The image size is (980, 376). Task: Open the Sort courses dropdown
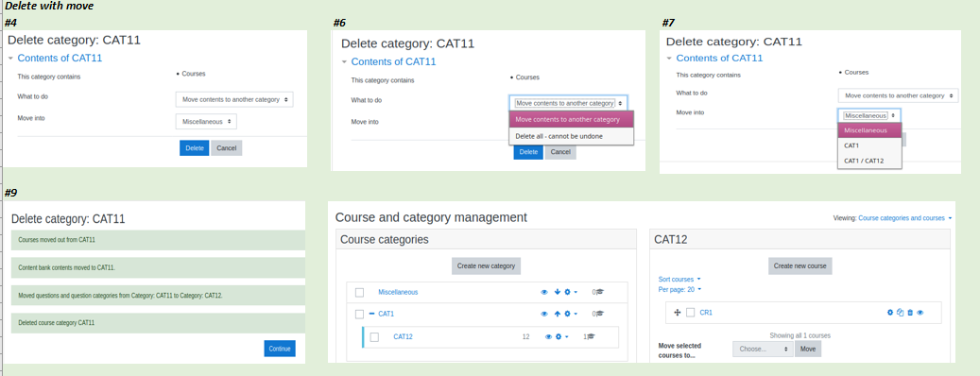coord(679,279)
